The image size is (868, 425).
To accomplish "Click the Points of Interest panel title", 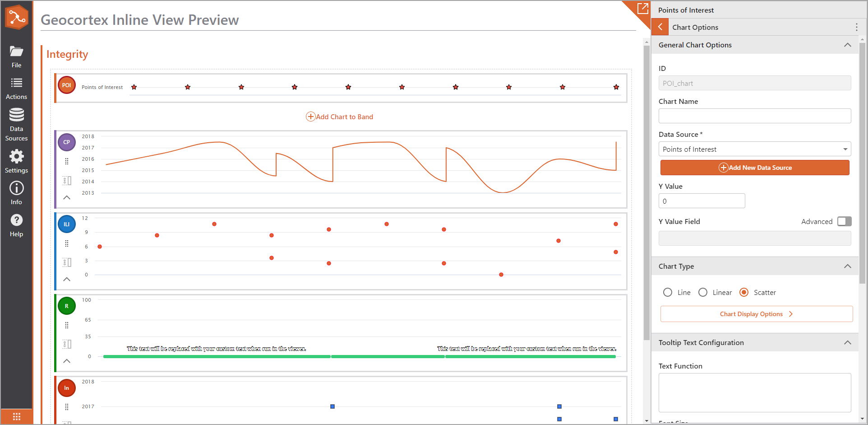I will (686, 10).
